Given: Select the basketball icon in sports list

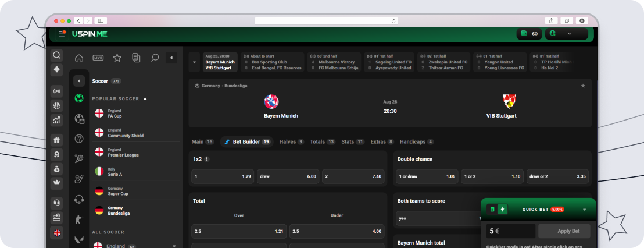Looking at the screenshot, I should click(79, 139).
